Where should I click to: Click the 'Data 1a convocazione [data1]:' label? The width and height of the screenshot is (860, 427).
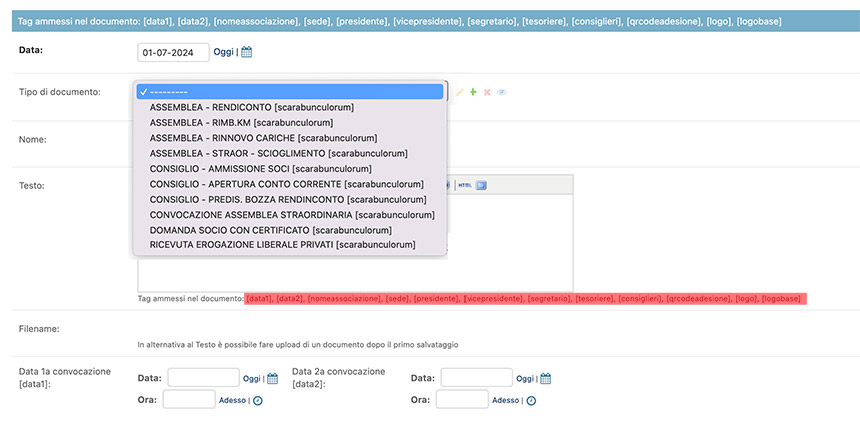[65, 377]
